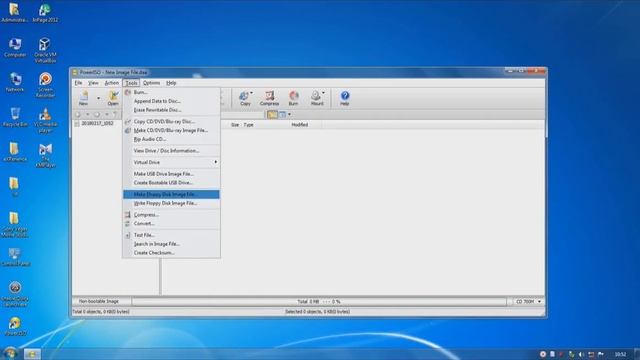The height and width of the screenshot is (360, 640).
Task: Click the Help toolbar icon
Action: pyautogui.click(x=344, y=98)
